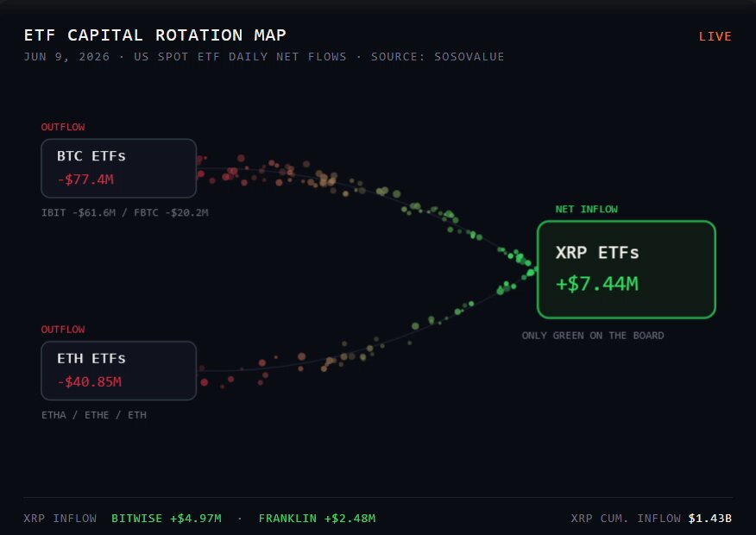This screenshot has height=535, width=756.
Task: Click the date and source subtitle line
Action: [264, 57]
